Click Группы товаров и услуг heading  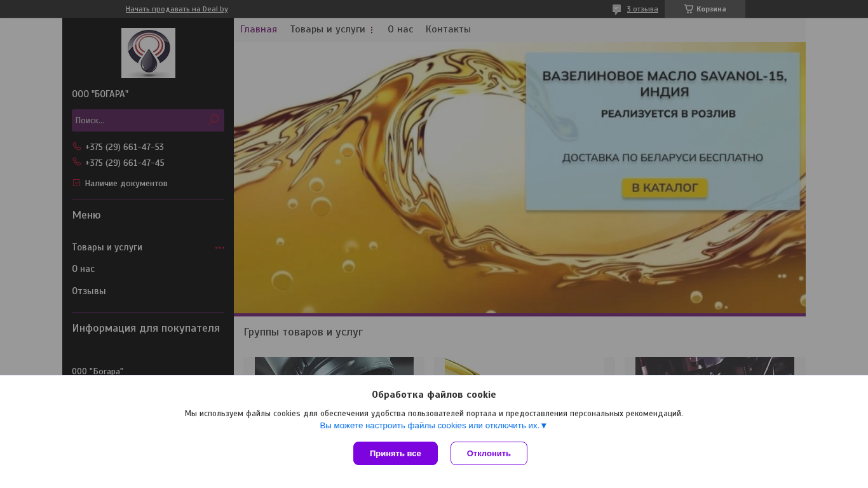[x=303, y=332]
